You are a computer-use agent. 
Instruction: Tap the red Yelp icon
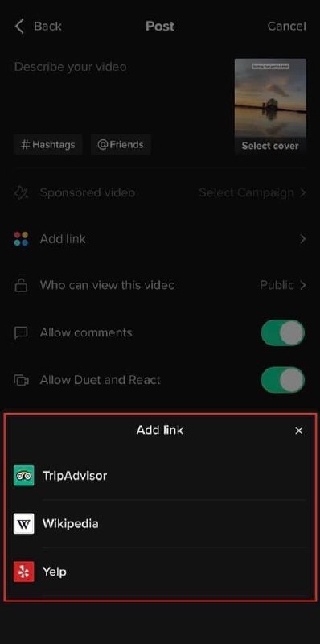coord(24,572)
